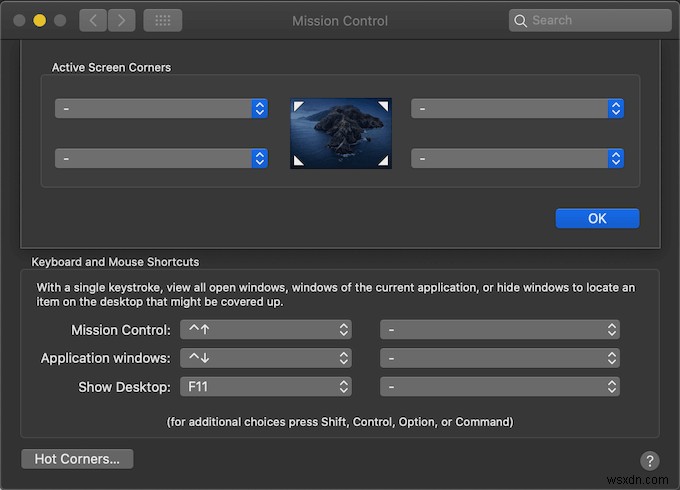Click the desktop preview thumbnail
The image size is (680, 490).
pos(341,133)
